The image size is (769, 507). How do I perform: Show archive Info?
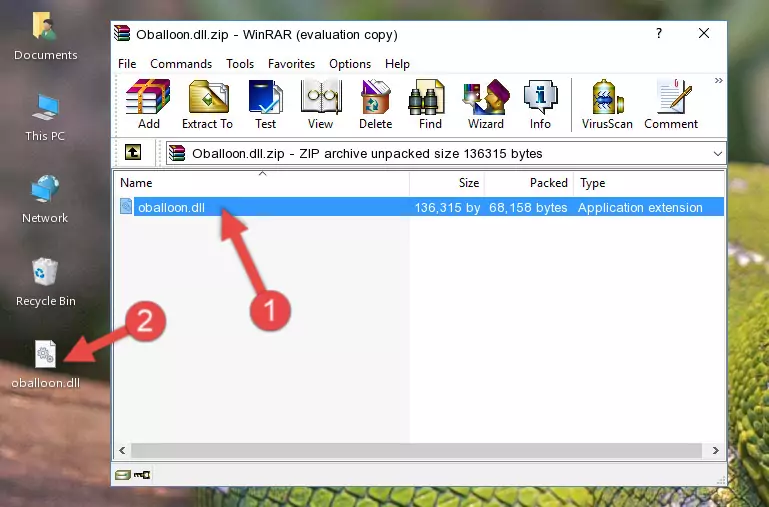pos(540,104)
